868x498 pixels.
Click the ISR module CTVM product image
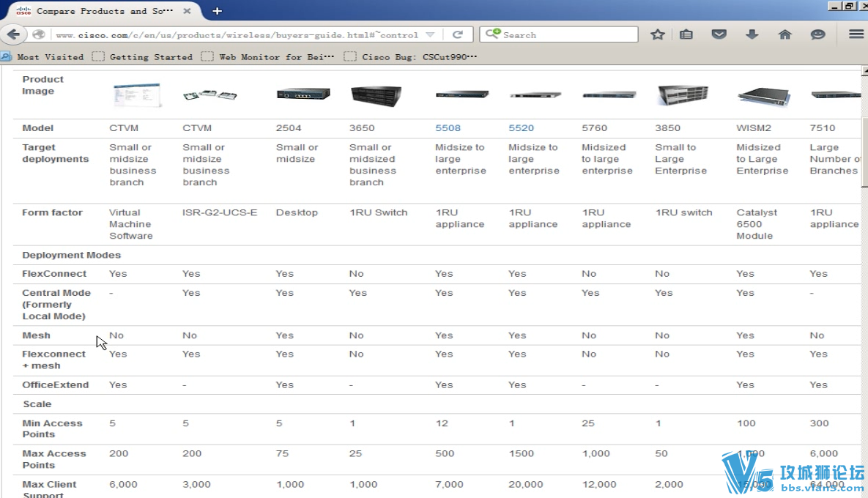209,95
